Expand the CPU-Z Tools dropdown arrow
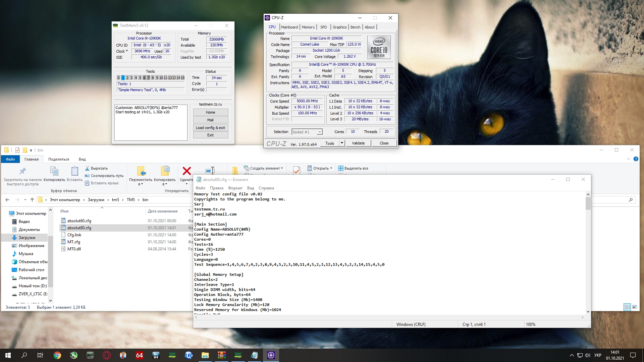The image size is (644, 362). (x=342, y=143)
